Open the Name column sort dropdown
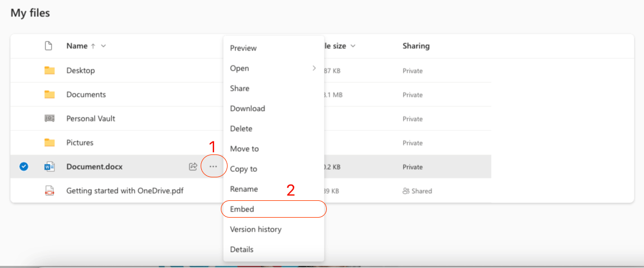 pyautogui.click(x=104, y=46)
